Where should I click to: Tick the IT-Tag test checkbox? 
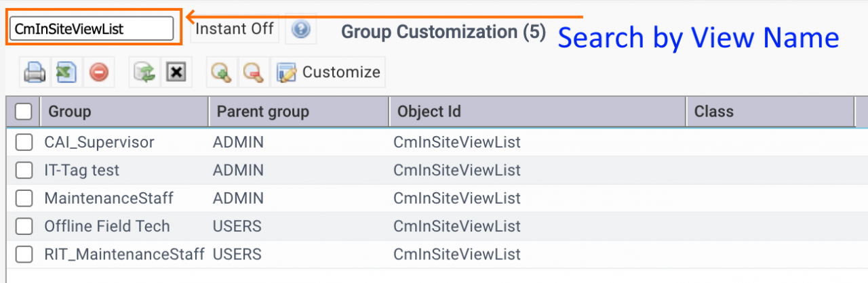(x=24, y=170)
